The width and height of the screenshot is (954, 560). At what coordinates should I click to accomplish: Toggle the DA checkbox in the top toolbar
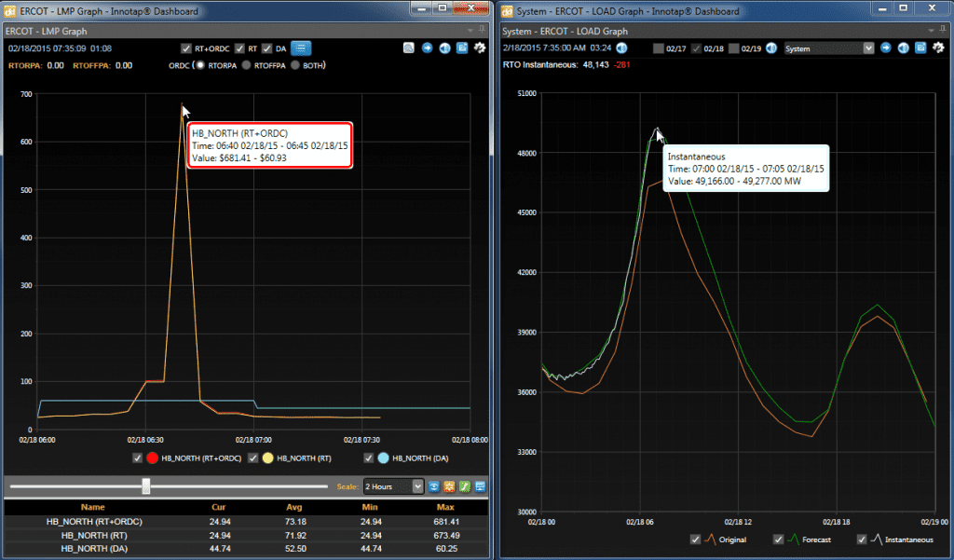pos(267,48)
